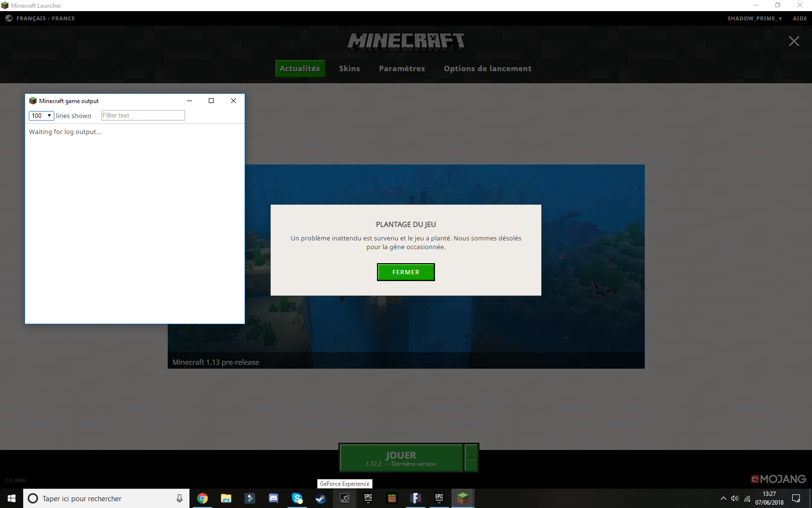Show hidden system tray icons
This screenshot has height=508, width=812.
point(724,498)
